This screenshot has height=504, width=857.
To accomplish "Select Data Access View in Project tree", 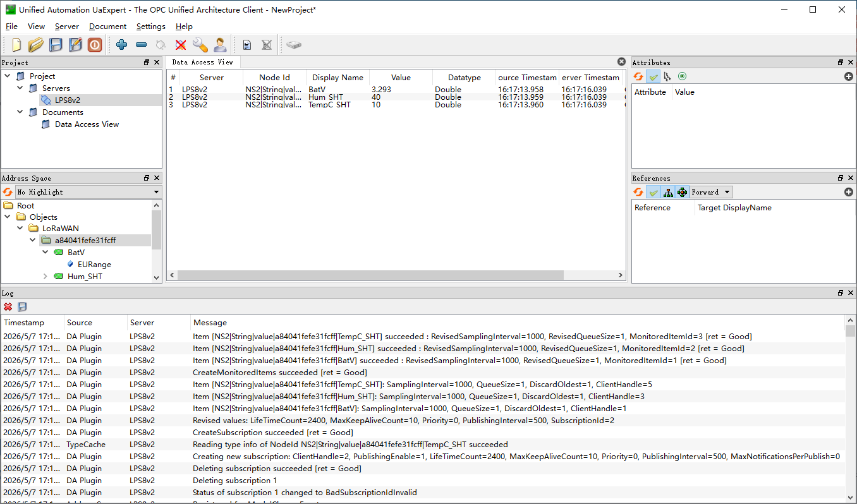I will [x=87, y=124].
